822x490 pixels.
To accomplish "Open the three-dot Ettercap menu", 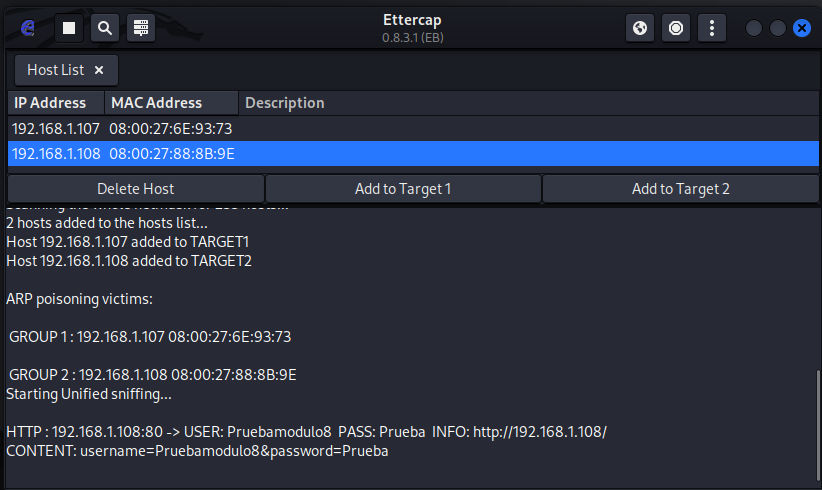I will (712, 28).
